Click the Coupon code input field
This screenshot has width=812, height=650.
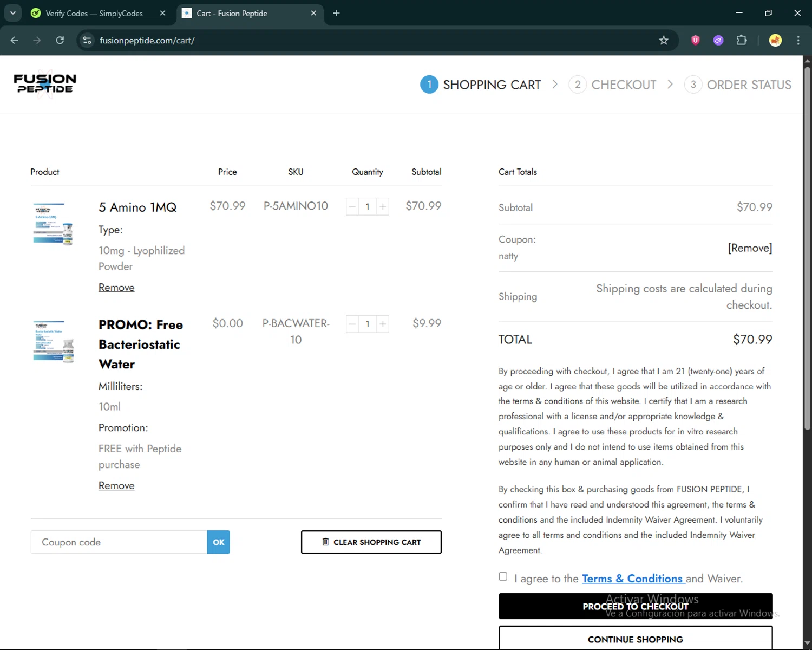coord(119,542)
